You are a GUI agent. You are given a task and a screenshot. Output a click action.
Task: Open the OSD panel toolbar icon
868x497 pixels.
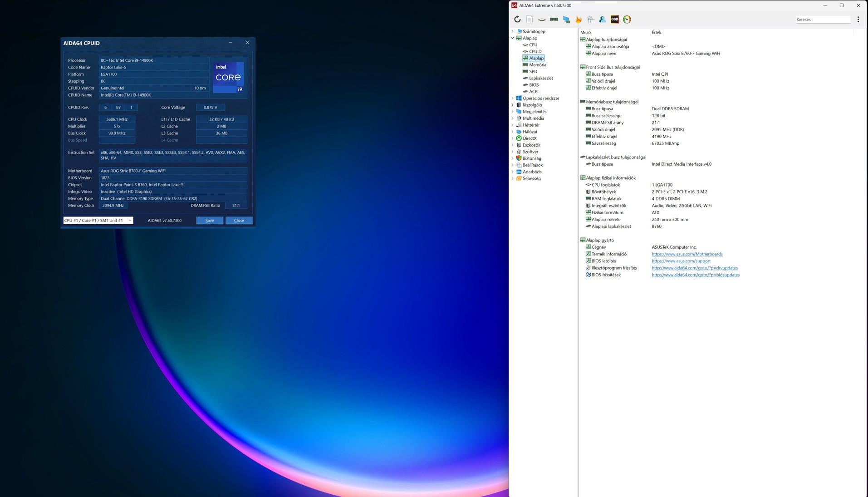point(615,20)
